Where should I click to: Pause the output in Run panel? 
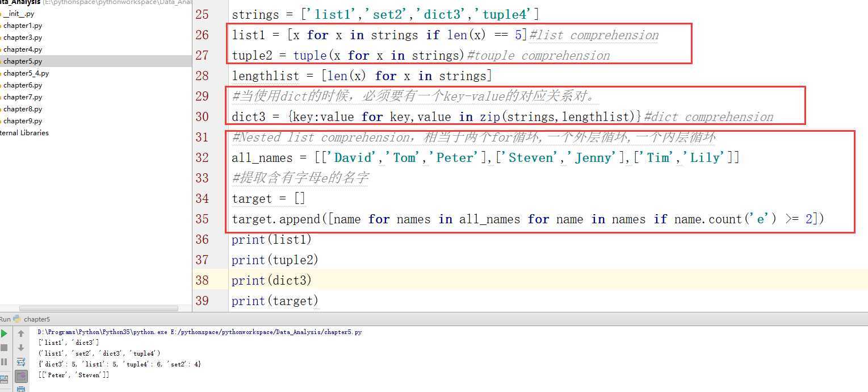coord(4,362)
